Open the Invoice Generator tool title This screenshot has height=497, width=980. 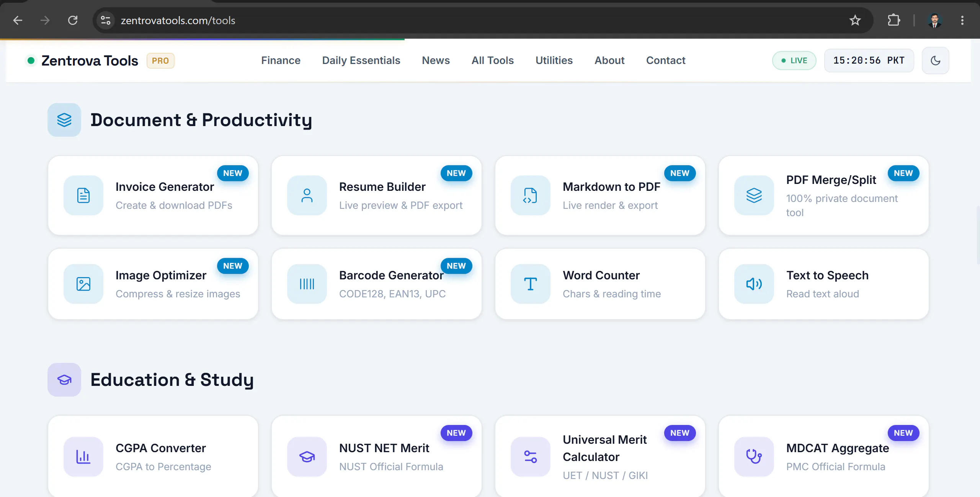(165, 187)
